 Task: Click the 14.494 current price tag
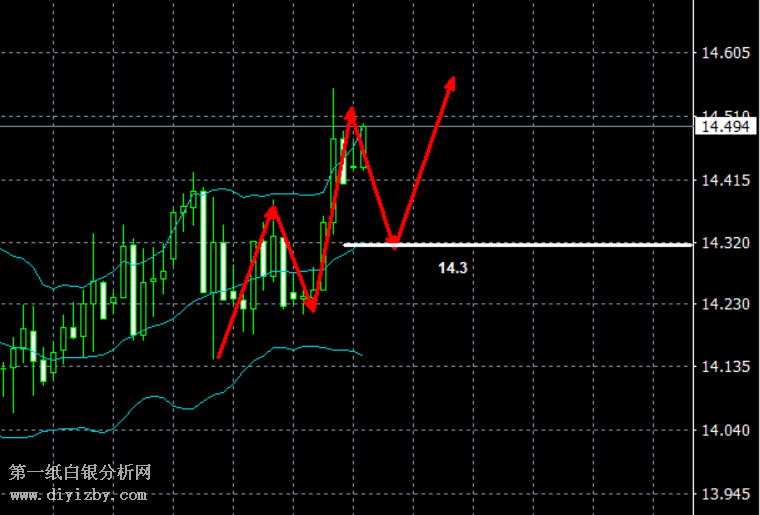pos(724,126)
